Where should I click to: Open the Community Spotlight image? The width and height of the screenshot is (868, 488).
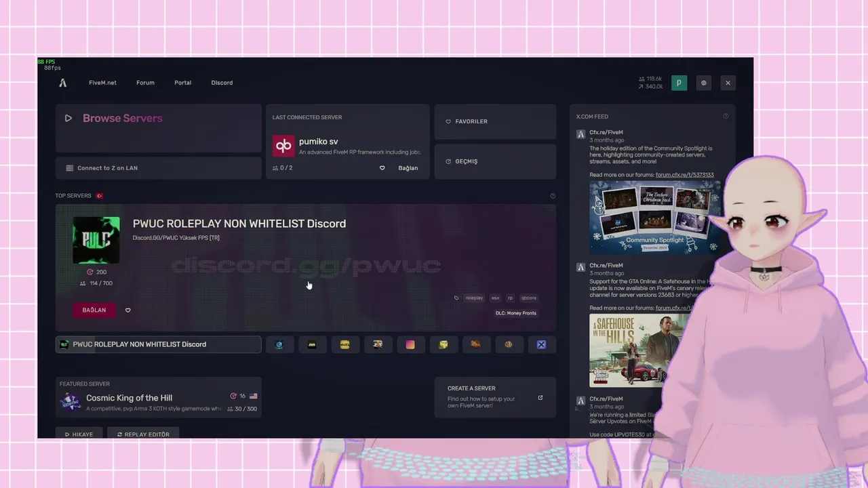pyautogui.click(x=655, y=217)
